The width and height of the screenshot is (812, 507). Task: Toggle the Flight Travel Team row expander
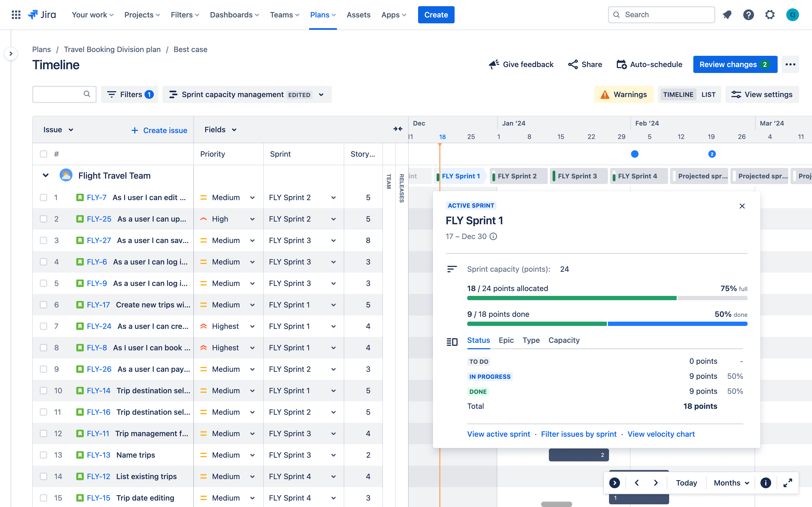coord(46,175)
